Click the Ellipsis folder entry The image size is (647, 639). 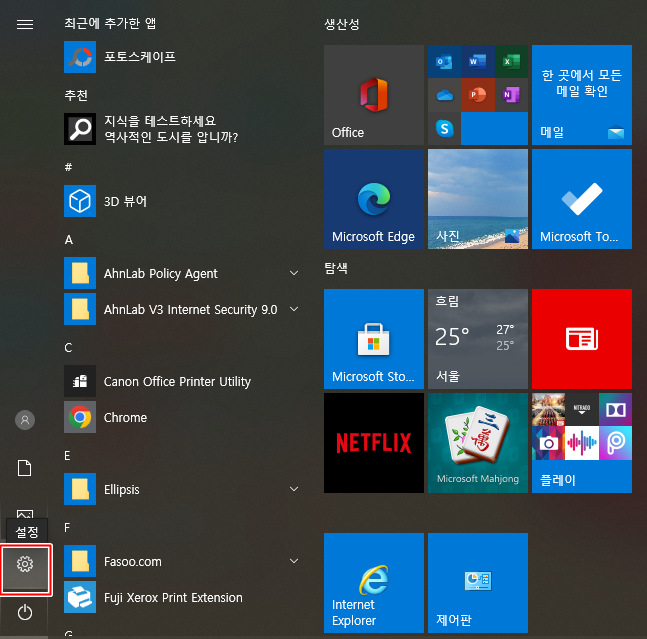click(x=184, y=489)
